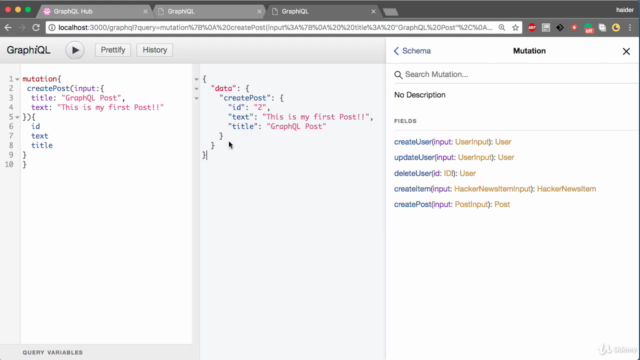The width and height of the screenshot is (640, 360).
Task: Open the red shield extension icon
Action: tap(574, 28)
